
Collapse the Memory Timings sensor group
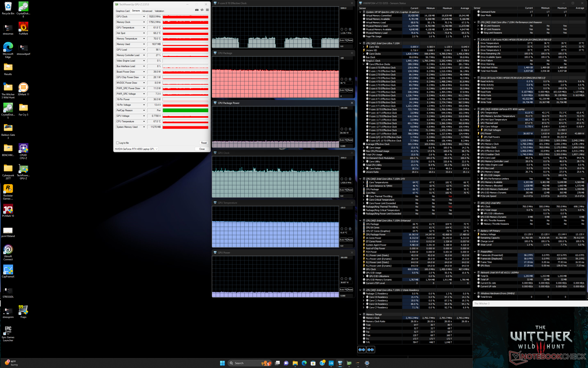(x=360, y=314)
